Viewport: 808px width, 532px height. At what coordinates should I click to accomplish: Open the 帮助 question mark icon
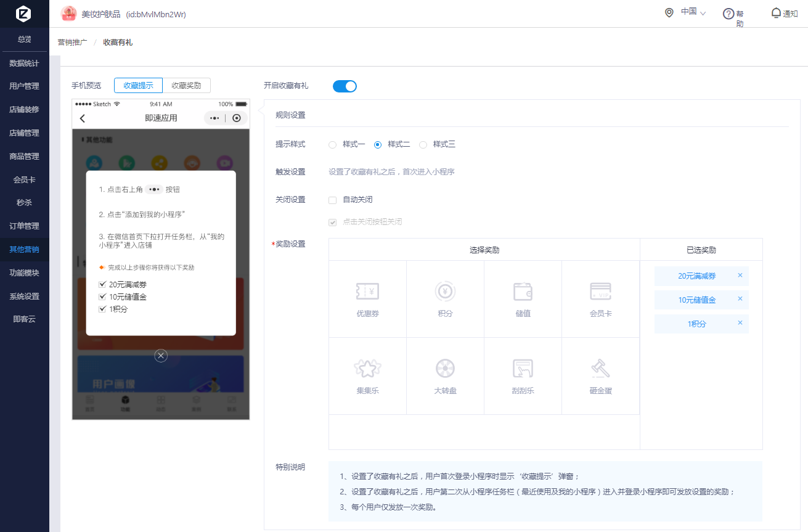tap(728, 14)
